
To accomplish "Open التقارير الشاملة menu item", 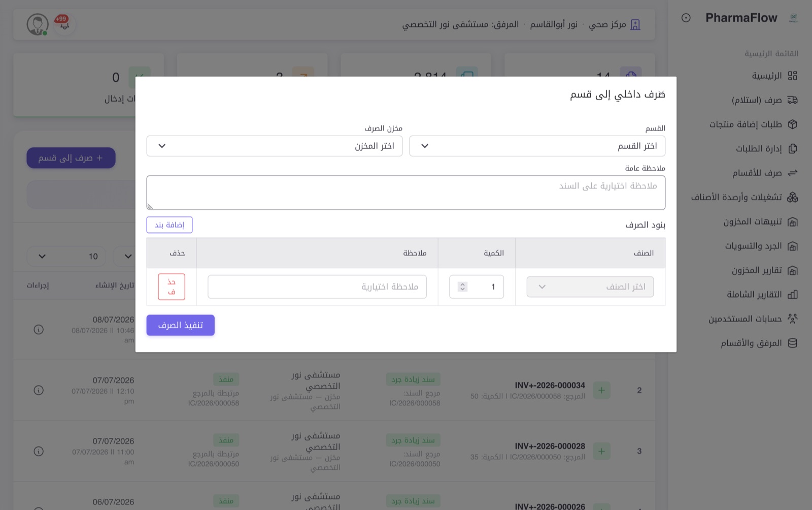I will [755, 295].
